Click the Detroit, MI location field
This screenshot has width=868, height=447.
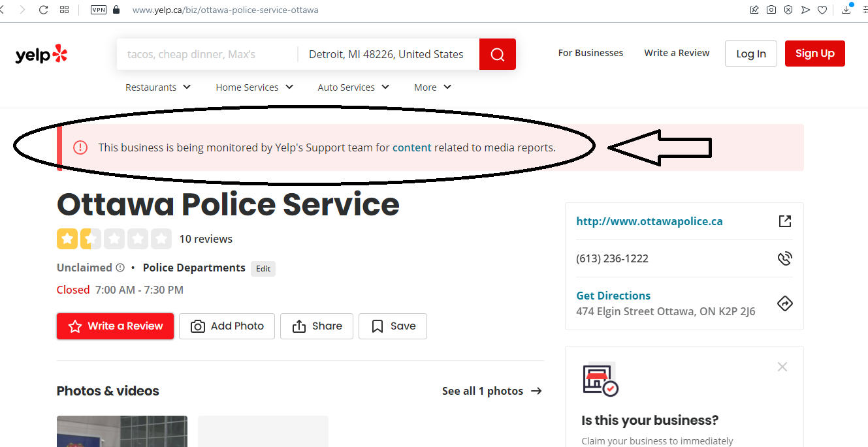point(389,54)
